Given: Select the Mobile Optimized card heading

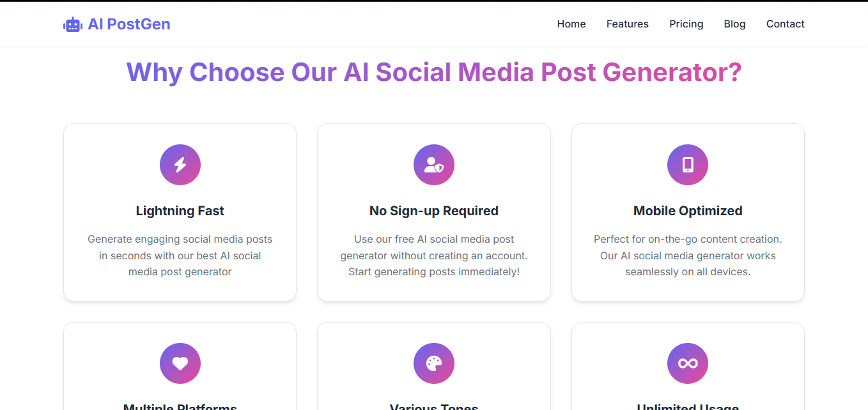Looking at the screenshot, I should (x=688, y=211).
